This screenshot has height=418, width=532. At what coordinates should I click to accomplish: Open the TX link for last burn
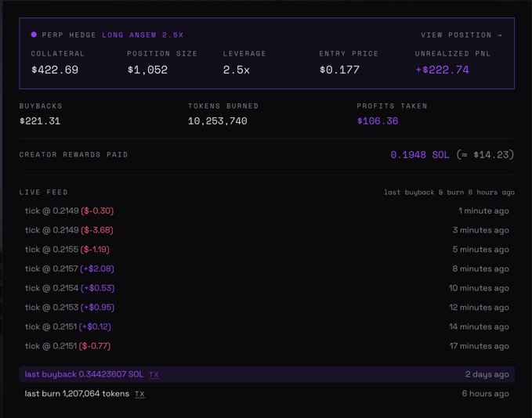[139, 394]
